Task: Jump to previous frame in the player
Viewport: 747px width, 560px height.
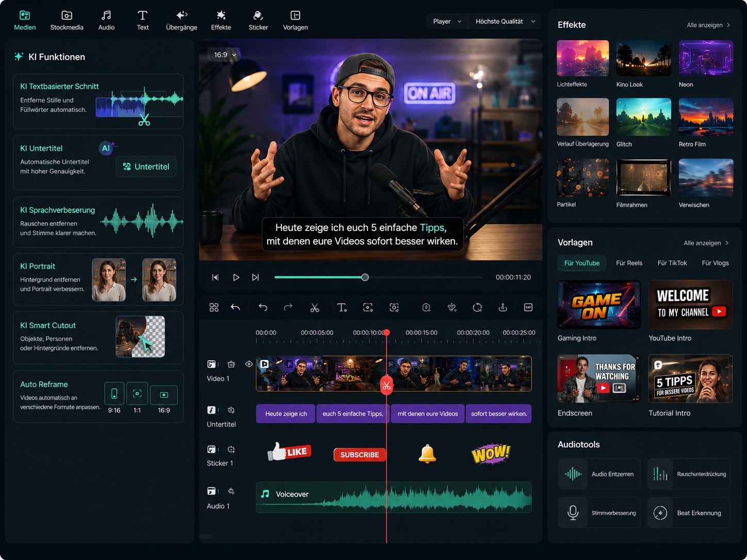Action: [x=215, y=277]
